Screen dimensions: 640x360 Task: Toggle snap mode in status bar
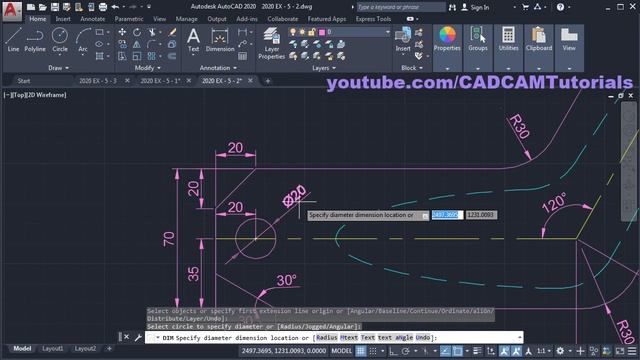pyautogui.click(x=373, y=351)
